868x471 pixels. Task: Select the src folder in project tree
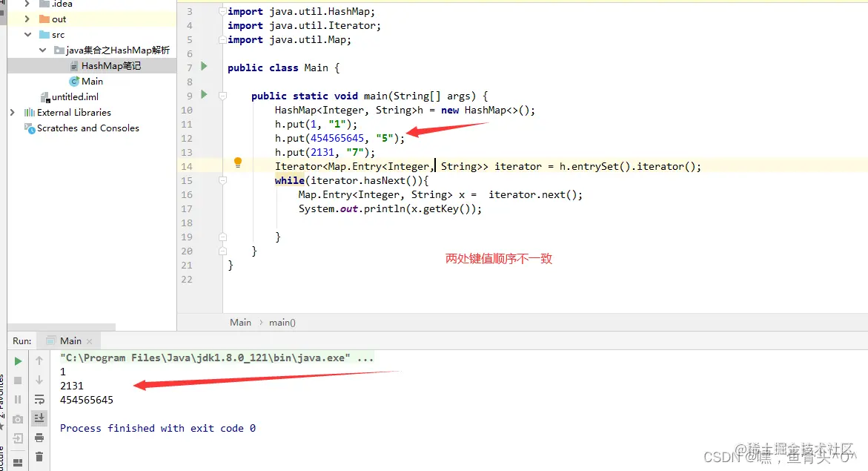(x=58, y=34)
